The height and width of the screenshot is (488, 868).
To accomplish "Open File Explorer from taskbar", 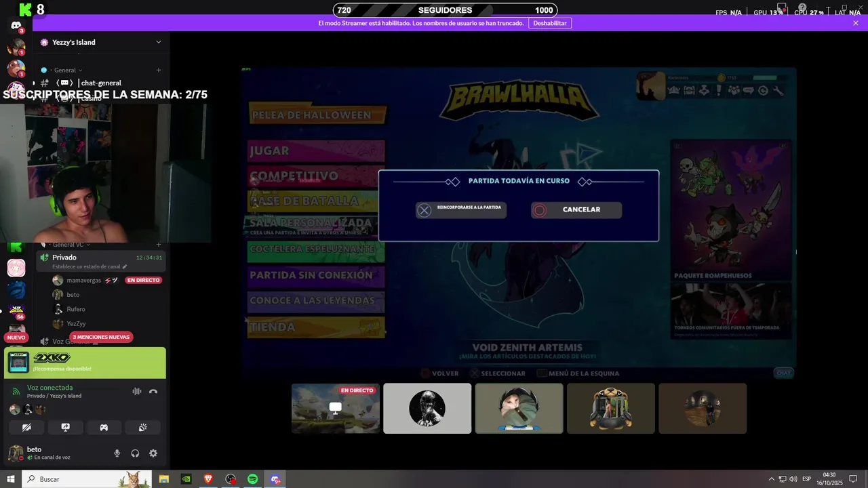I will point(163,479).
